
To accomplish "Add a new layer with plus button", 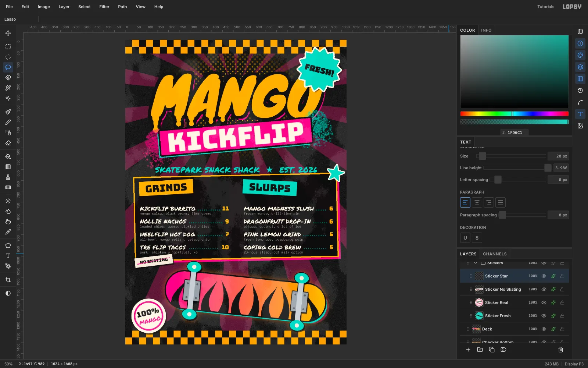I will coord(468,350).
